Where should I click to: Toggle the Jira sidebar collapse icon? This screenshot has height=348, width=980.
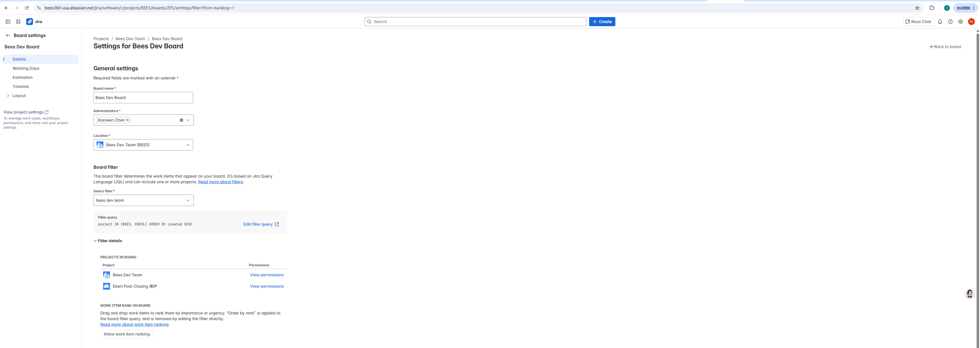click(8, 22)
